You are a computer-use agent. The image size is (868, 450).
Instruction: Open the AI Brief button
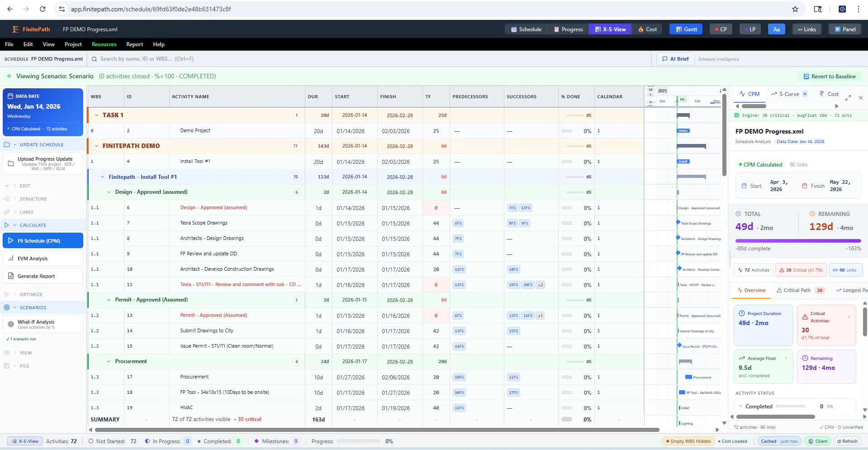(x=675, y=59)
